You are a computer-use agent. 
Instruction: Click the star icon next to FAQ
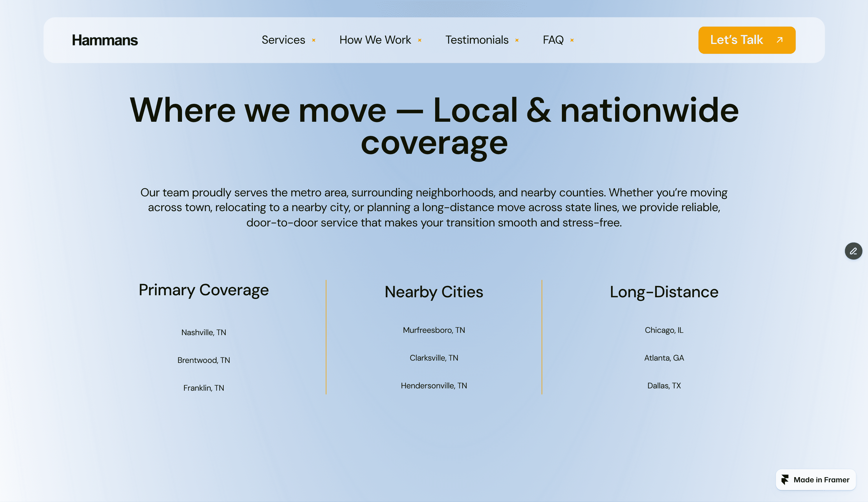point(572,40)
